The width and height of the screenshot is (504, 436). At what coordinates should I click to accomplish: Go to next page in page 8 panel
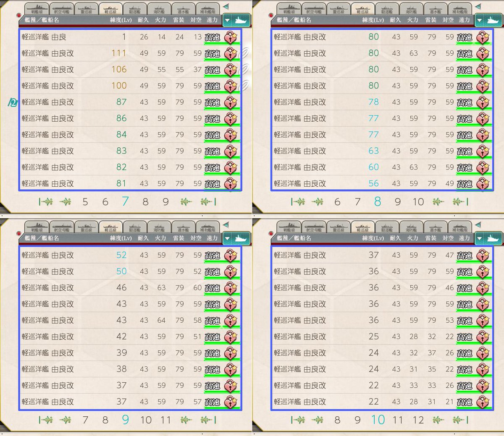(x=438, y=202)
